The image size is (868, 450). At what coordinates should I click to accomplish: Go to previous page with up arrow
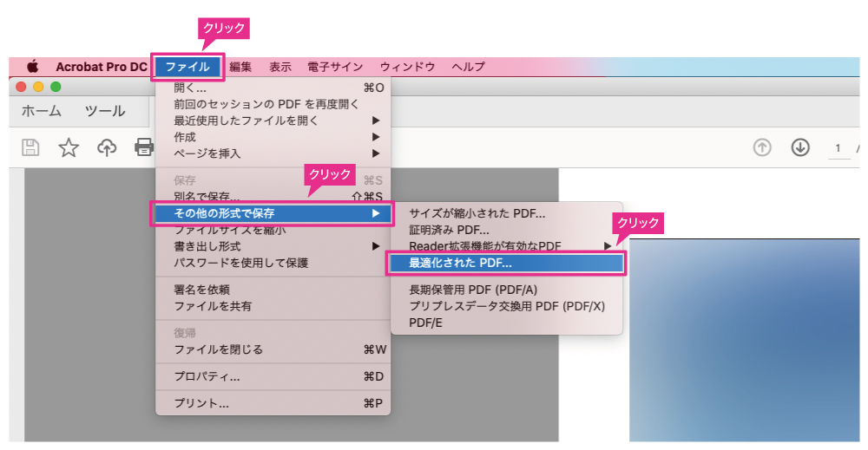pos(762,147)
